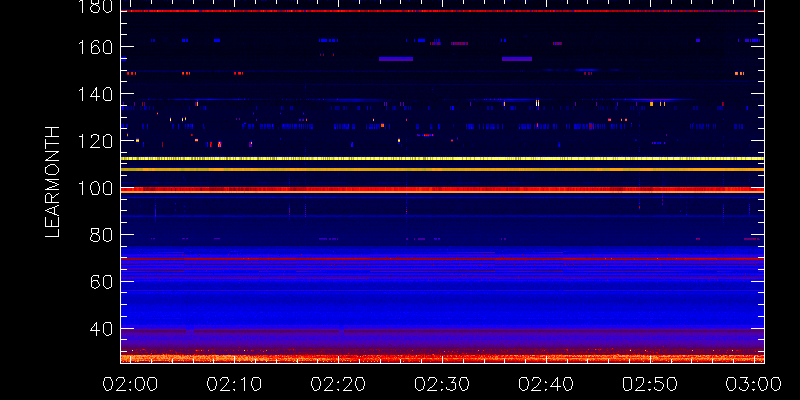Click the LEARMONTH vertical axis label
Viewport: 800px width, 400px height.
[x=53, y=182]
